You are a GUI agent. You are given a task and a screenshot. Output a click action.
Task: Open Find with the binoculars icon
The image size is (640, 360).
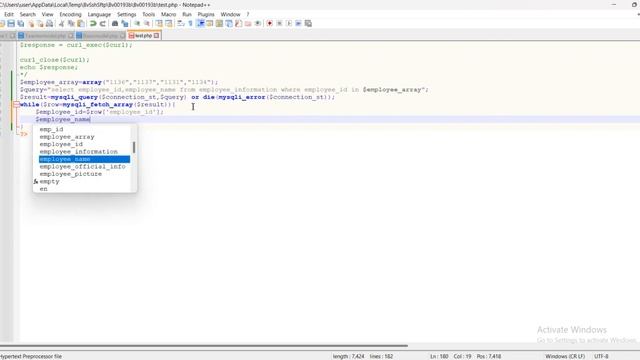[115, 24]
